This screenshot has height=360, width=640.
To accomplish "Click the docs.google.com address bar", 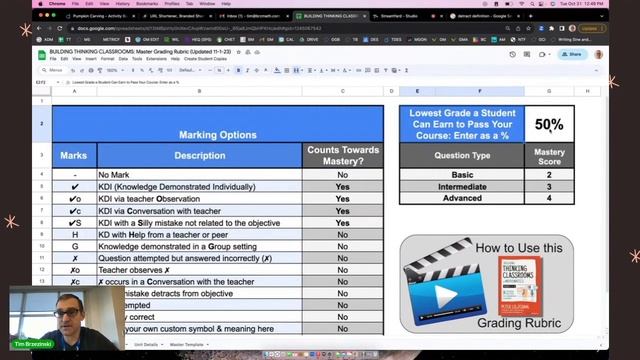I will point(286,29).
